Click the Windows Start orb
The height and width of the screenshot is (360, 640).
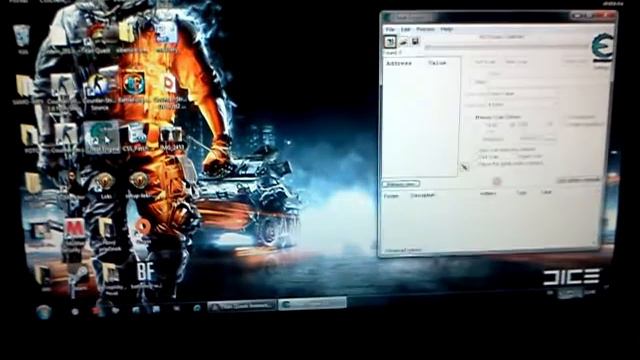(43, 312)
